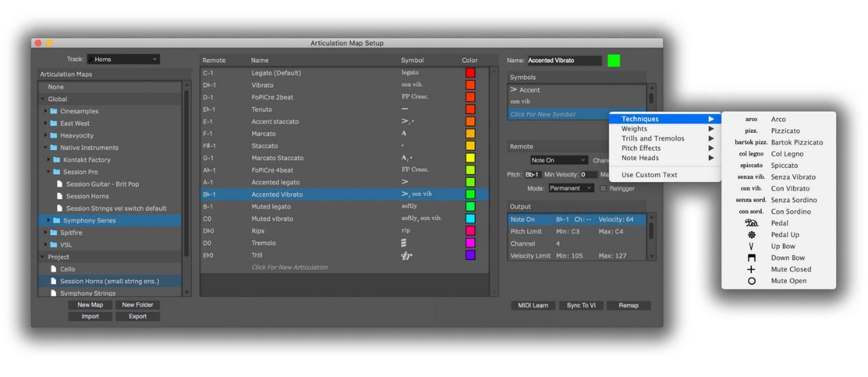Click the Tremolo symbol in the D0 row
The width and height of the screenshot is (868, 377).
point(405,243)
